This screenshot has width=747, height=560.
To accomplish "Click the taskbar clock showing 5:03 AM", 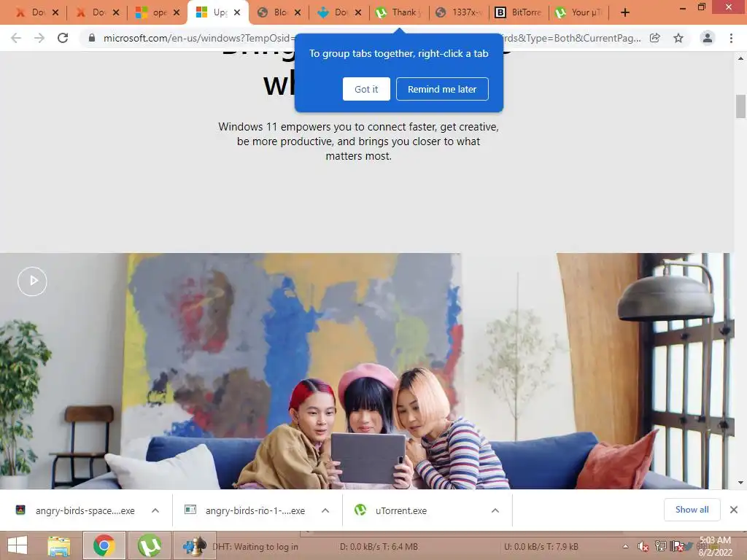I will [715, 546].
